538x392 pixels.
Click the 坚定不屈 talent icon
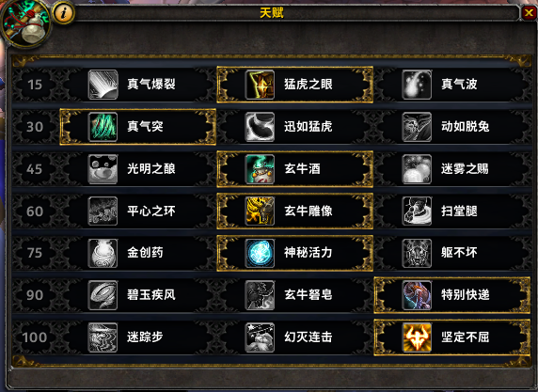pos(417,337)
